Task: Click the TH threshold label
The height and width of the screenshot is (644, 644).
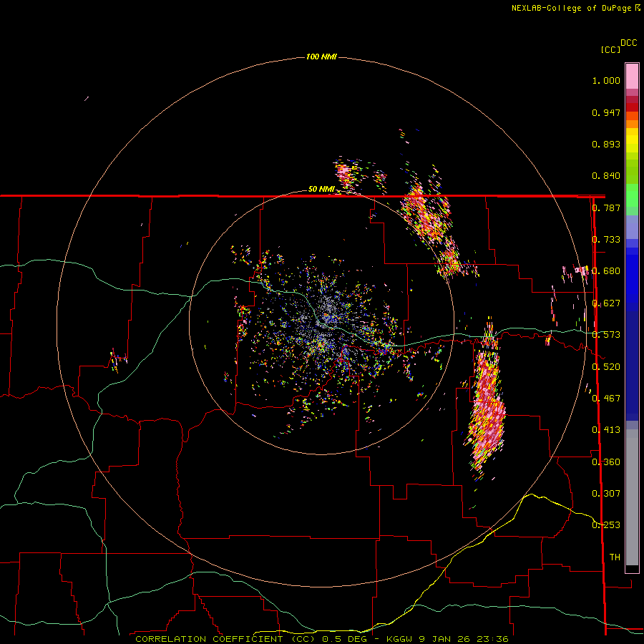Action: tap(615, 557)
